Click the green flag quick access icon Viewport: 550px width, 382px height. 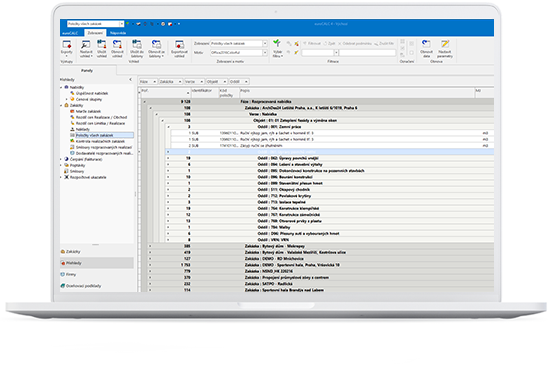tap(128, 24)
